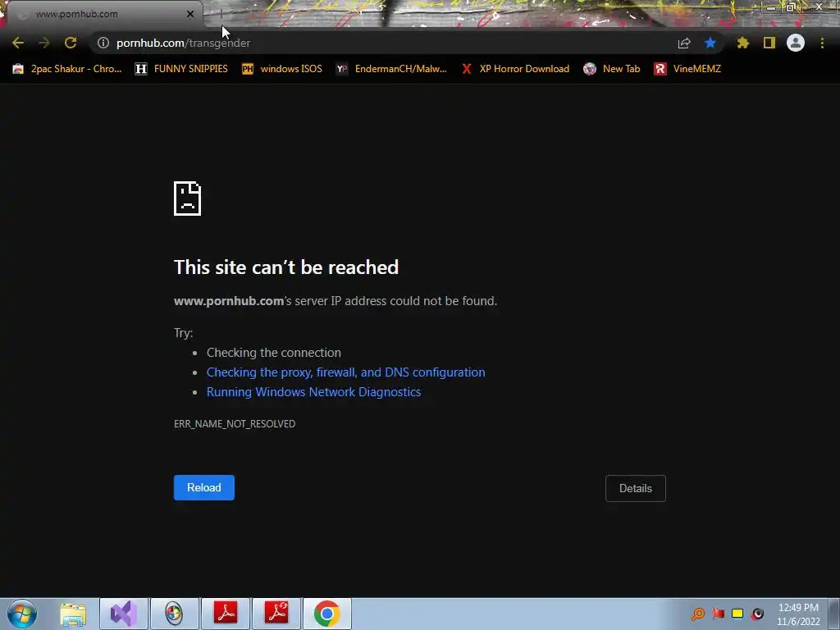
Task: Toggle the bookmark star for this page
Action: (x=710, y=43)
